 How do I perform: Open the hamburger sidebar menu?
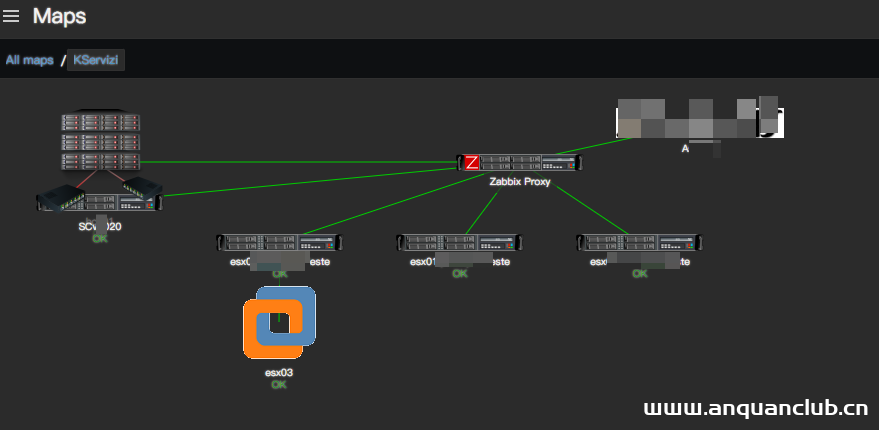click(11, 16)
